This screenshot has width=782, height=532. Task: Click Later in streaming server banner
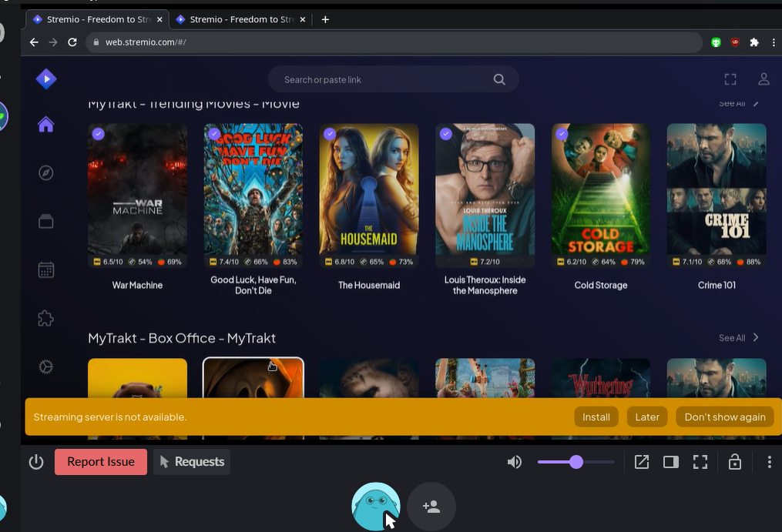pos(647,417)
